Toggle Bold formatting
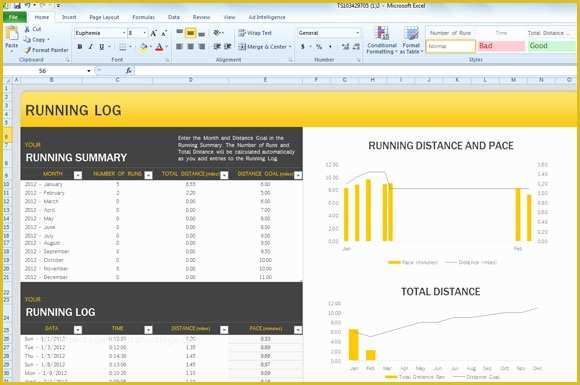 click(x=80, y=47)
